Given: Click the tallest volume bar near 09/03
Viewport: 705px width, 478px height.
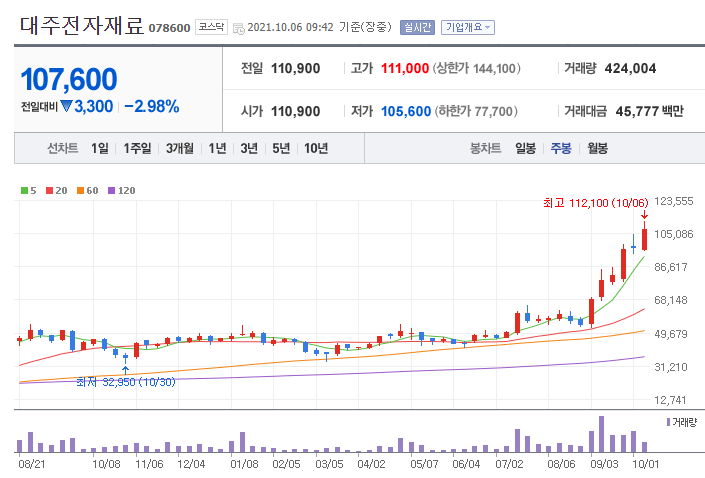Looking at the screenshot, I should click(601, 434).
